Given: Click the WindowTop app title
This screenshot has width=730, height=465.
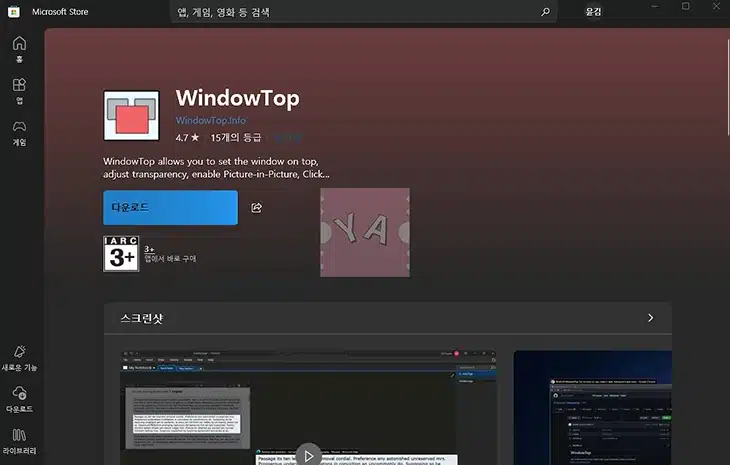Looking at the screenshot, I should coord(237,98).
